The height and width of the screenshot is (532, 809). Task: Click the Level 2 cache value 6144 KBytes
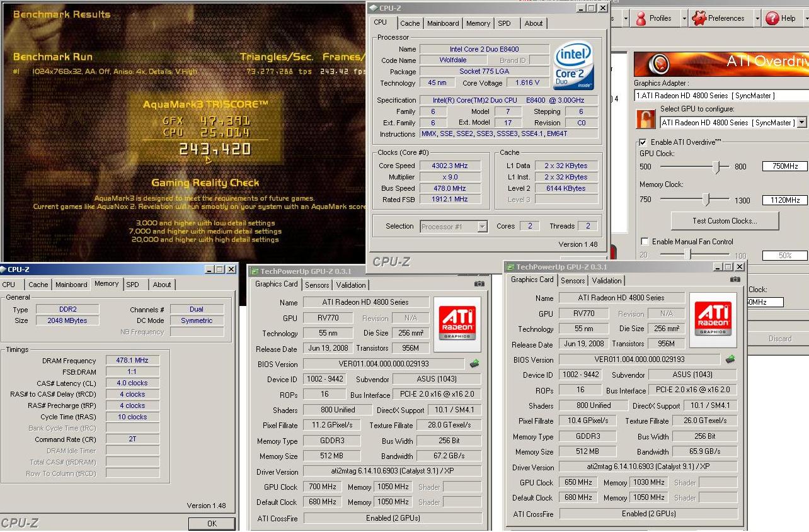566,188
